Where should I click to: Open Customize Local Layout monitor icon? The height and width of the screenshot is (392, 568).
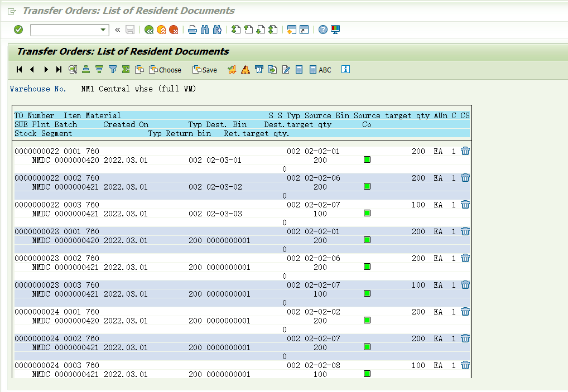pyautogui.click(x=335, y=30)
